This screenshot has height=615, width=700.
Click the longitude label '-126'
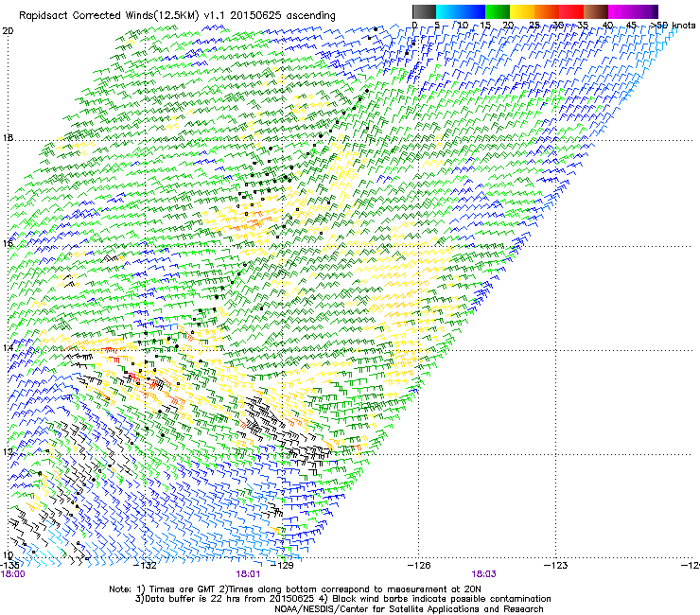point(419,566)
